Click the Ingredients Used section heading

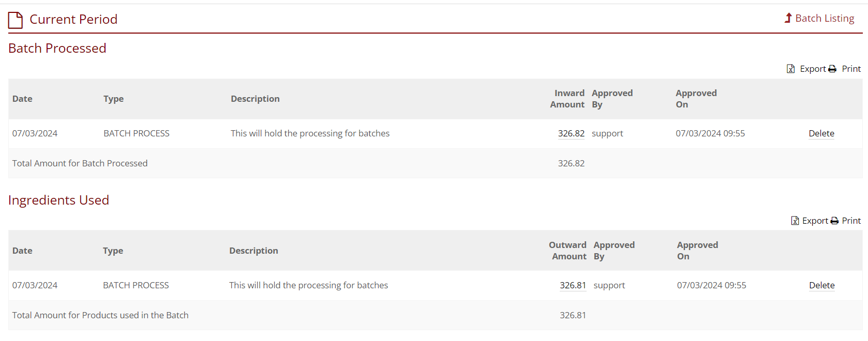(x=58, y=200)
